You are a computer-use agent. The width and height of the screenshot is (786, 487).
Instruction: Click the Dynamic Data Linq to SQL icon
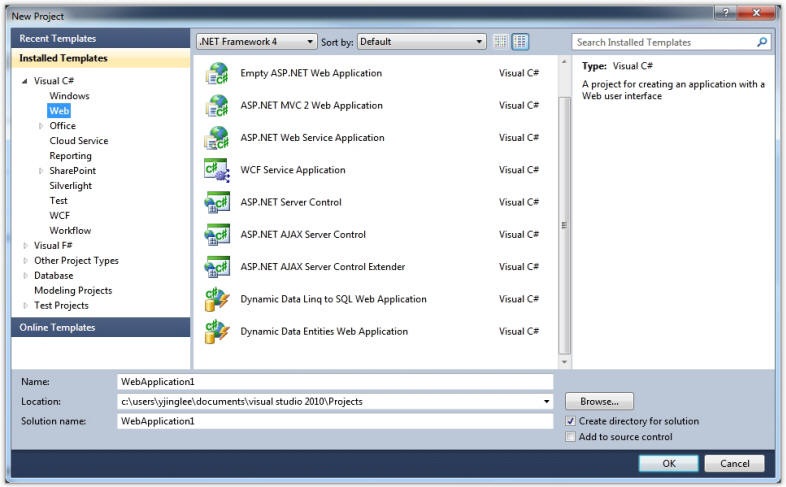click(217, 300)
